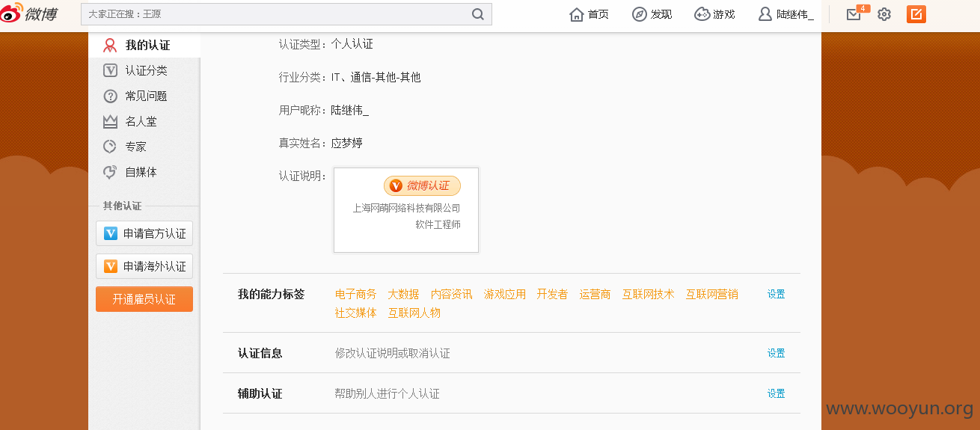Open 名人堂 in sidebar

click(144, 122)
